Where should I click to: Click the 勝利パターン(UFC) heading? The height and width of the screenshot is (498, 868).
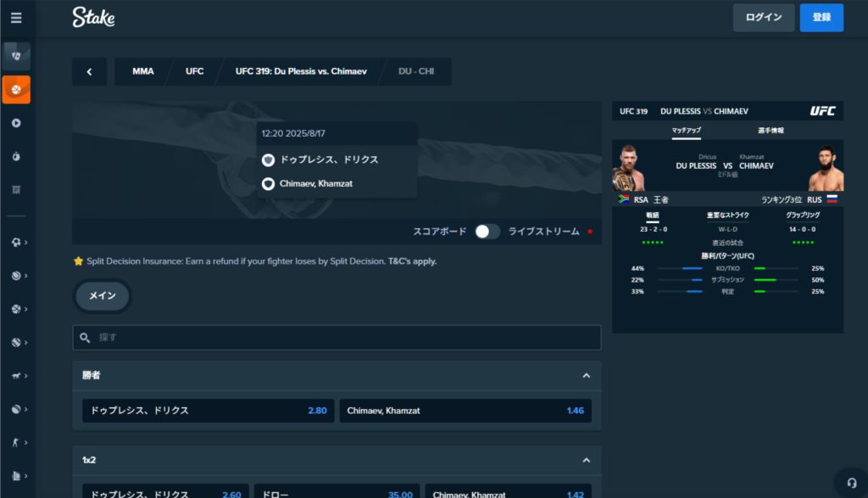pos(727,256)
